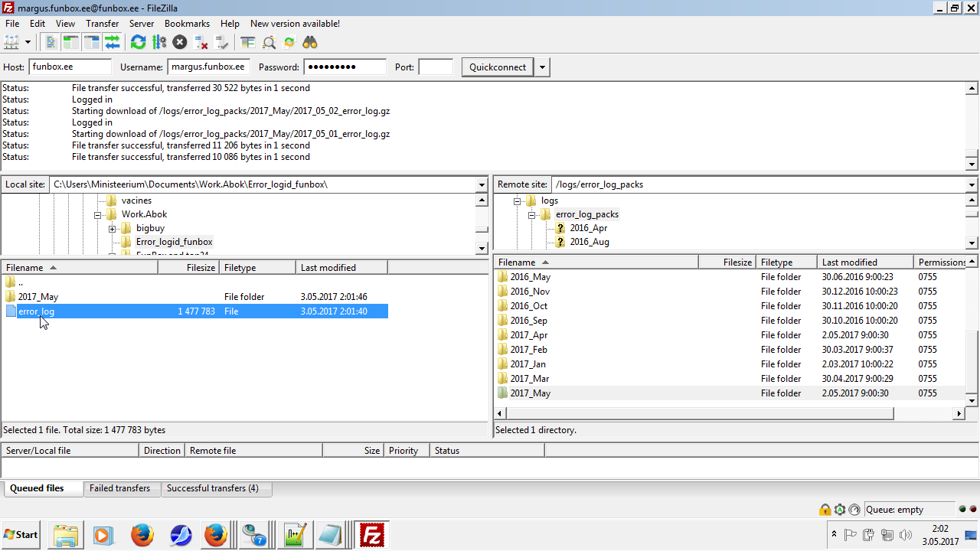Sort local files by the Filesize column

(188, 268)
